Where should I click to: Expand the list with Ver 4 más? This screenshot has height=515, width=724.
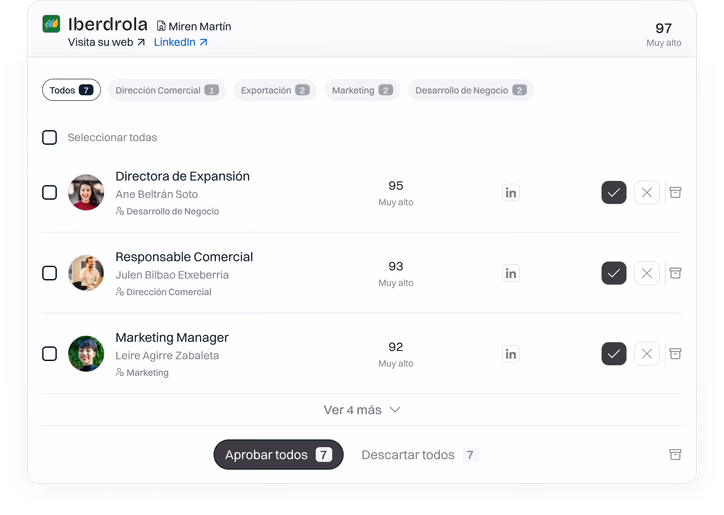coord(362,410)
